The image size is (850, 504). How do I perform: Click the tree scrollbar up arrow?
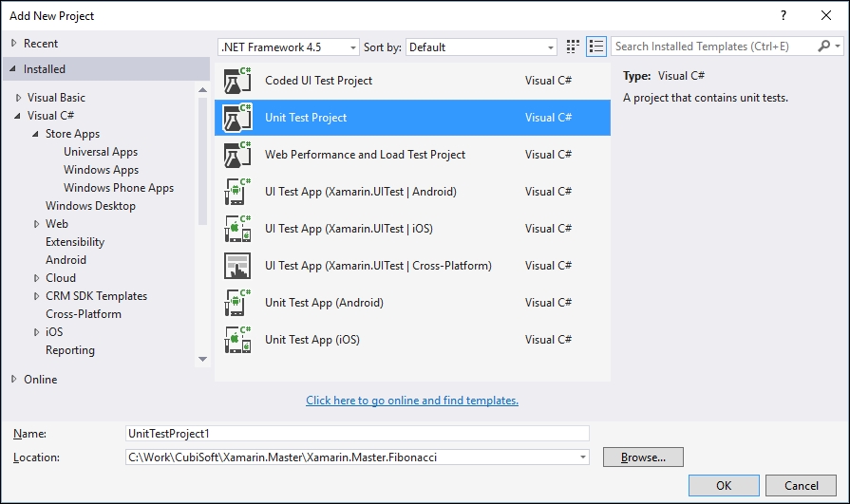click(x=202, y=89)
